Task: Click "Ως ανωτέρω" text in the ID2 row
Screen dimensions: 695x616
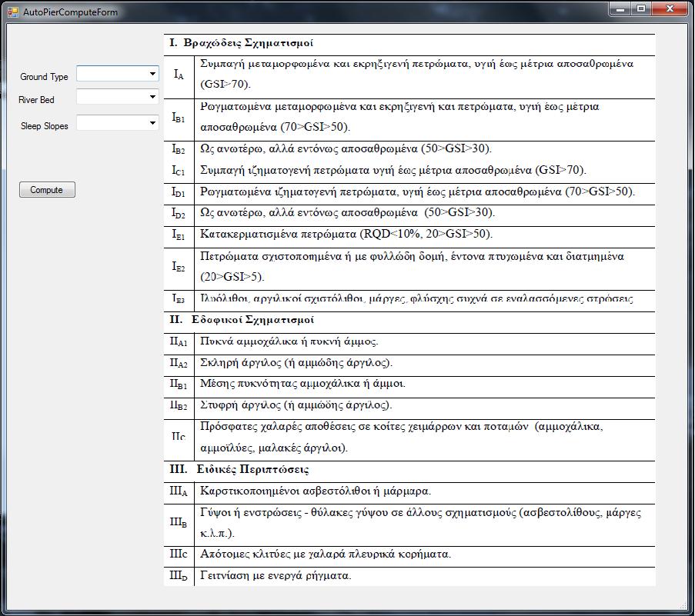Action: coord(230,213)
